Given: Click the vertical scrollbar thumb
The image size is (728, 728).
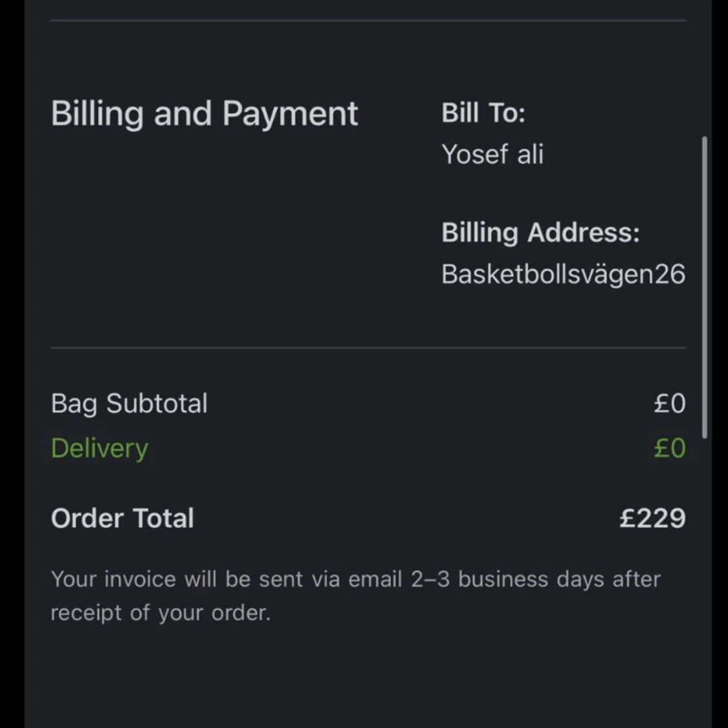Looking at the screenshot, I should pos(704,287).
